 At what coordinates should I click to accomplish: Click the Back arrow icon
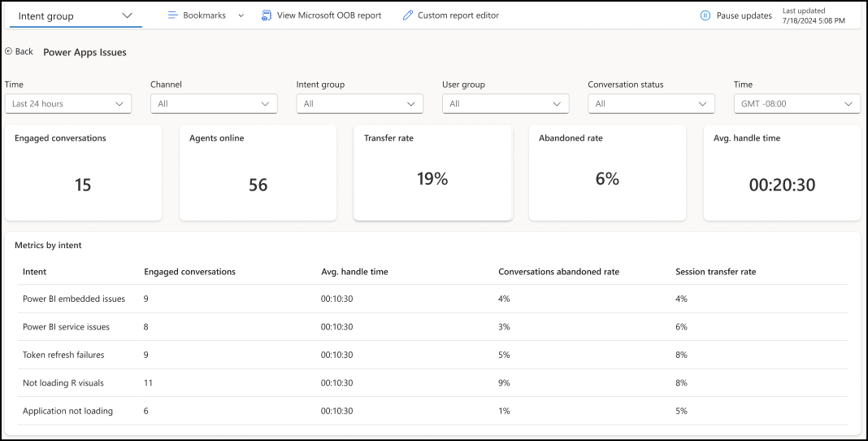click(9, 51)
